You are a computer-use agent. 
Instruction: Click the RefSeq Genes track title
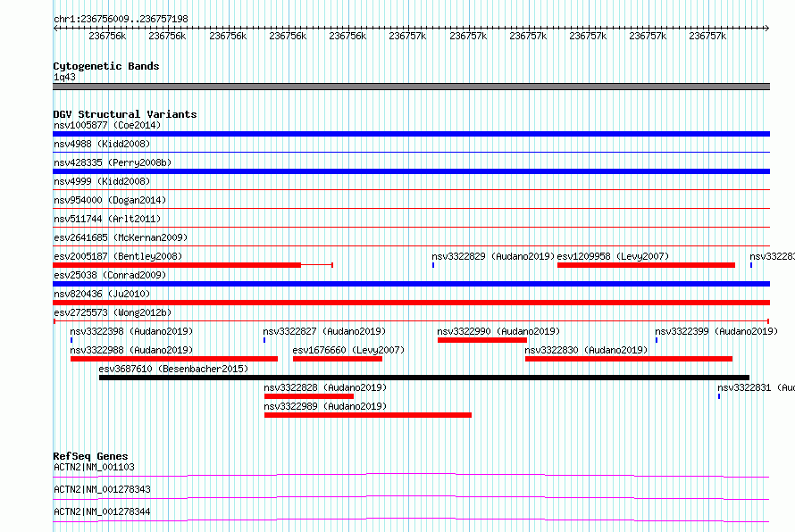[90, 456]
